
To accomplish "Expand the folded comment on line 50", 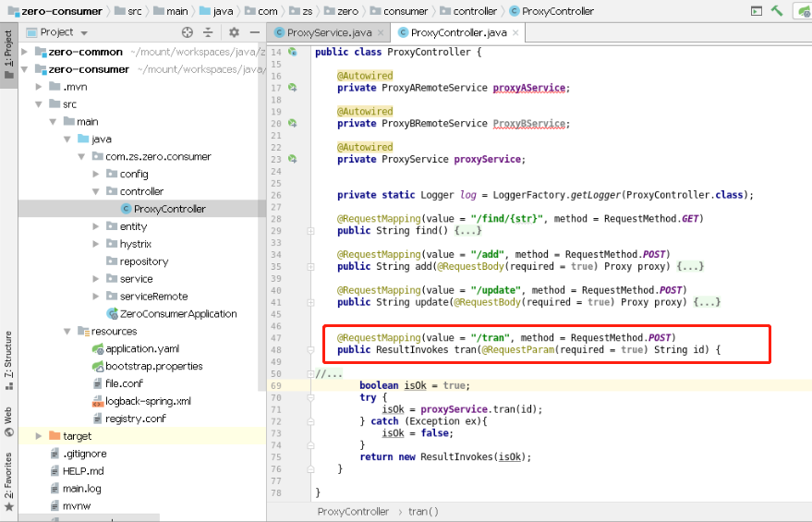I will click(310, 374).
